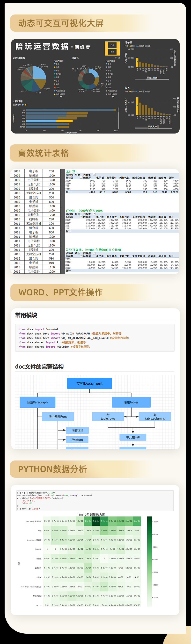Click the focus mode icon next to funnel
This screenshot has width=191, height=644.
(x=119, y=58)
